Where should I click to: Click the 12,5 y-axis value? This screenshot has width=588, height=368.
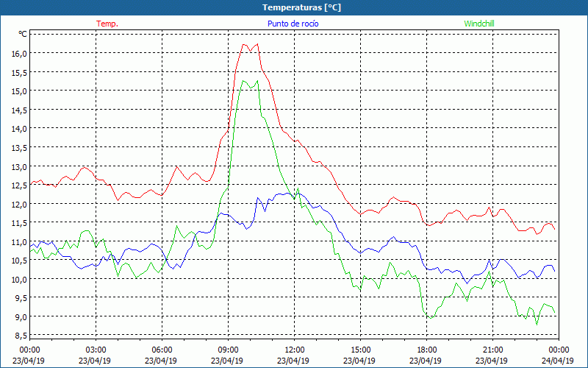point(20,185)
